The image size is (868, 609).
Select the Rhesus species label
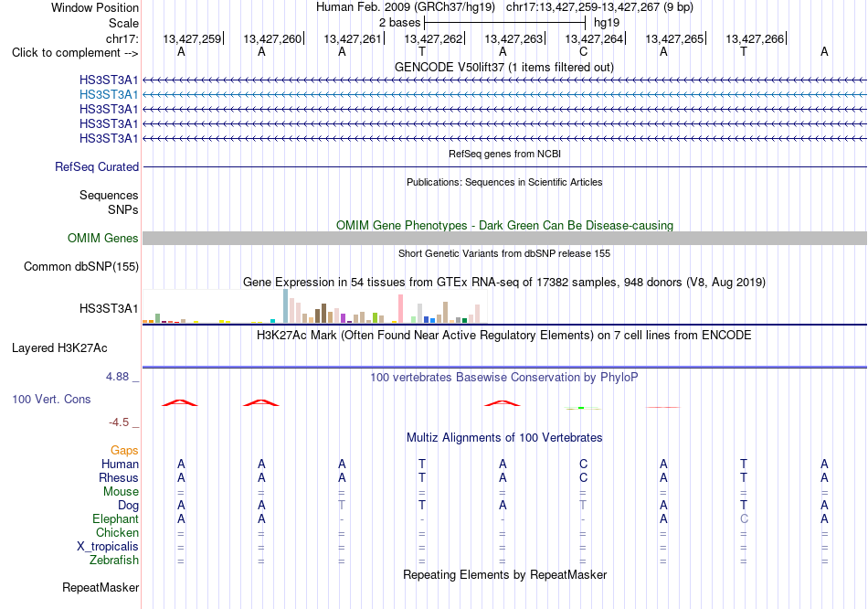point(119,477)
